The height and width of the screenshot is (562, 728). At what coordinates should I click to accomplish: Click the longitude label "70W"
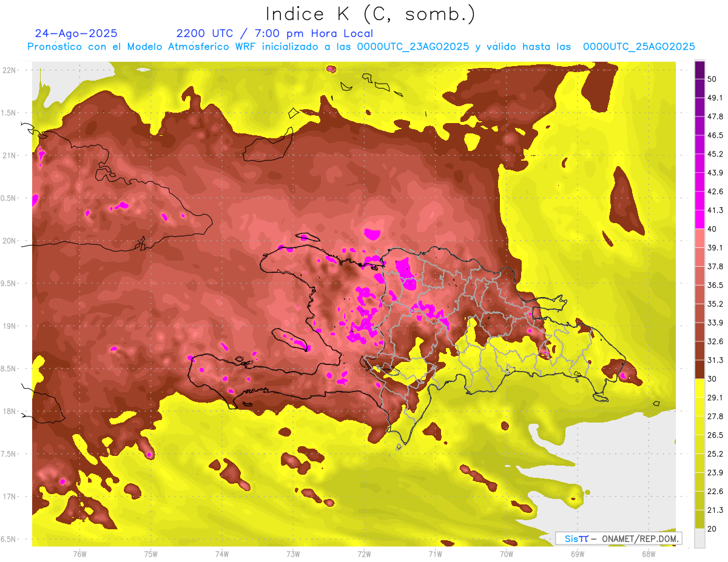coord(507,554)
